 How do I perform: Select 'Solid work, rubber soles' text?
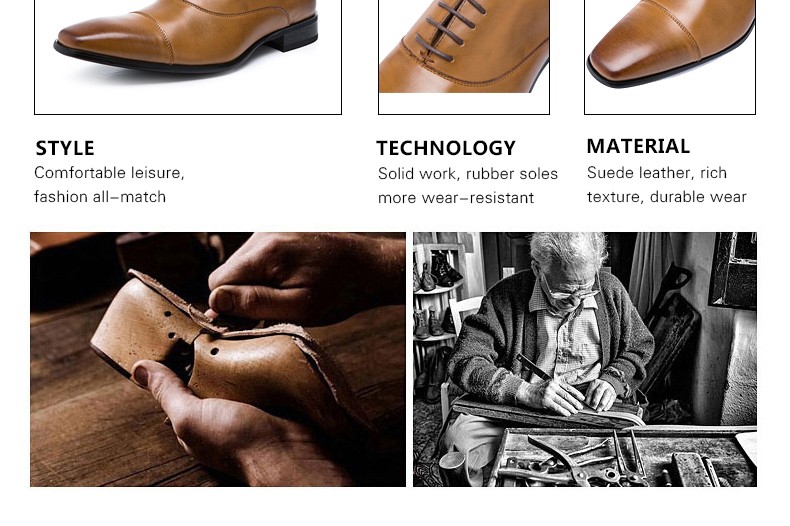coord(468,174)
